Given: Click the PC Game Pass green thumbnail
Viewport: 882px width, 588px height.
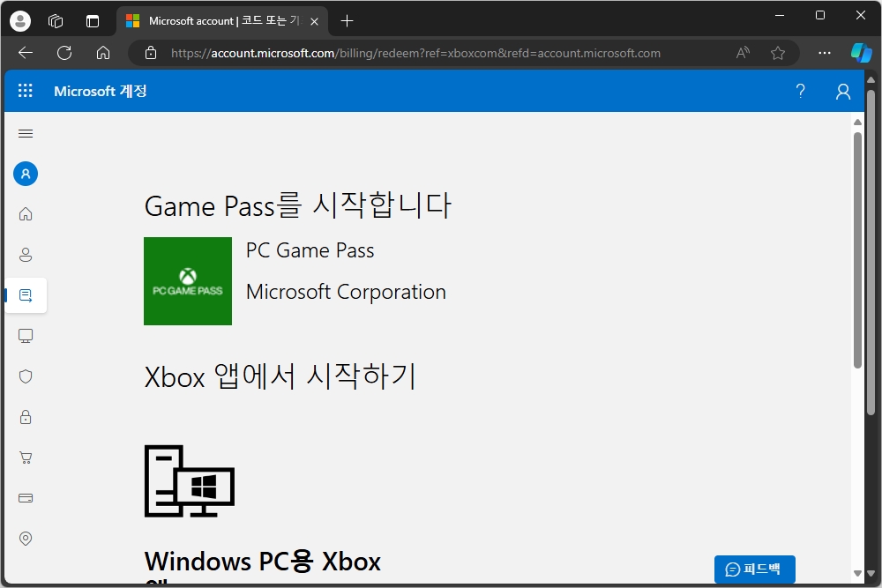Looking at the screenshot, I should tap(188, 281).
